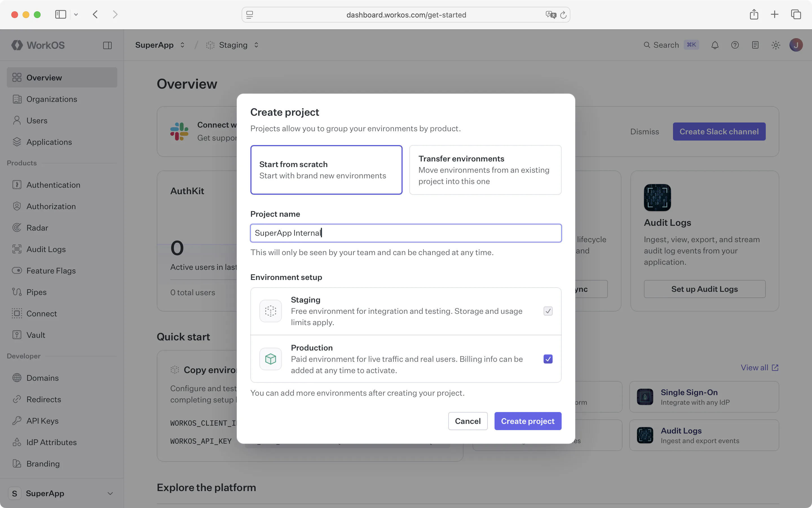This screenshot has width=812, height=508.
Task: Open Authorization in sidebar
Action: pos(62,206)
